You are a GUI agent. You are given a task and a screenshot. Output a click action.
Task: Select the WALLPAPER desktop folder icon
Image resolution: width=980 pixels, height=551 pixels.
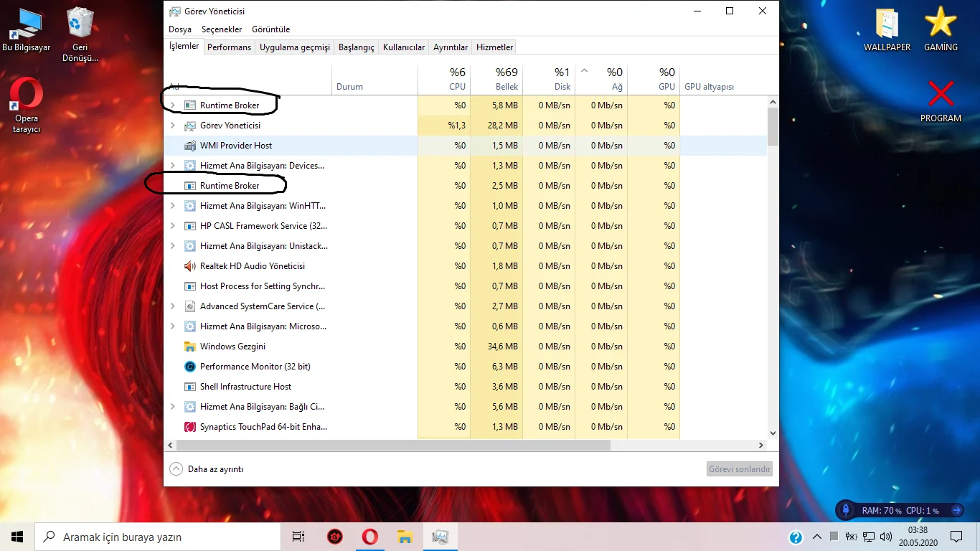pyautogui.click(x=887, y=30)
